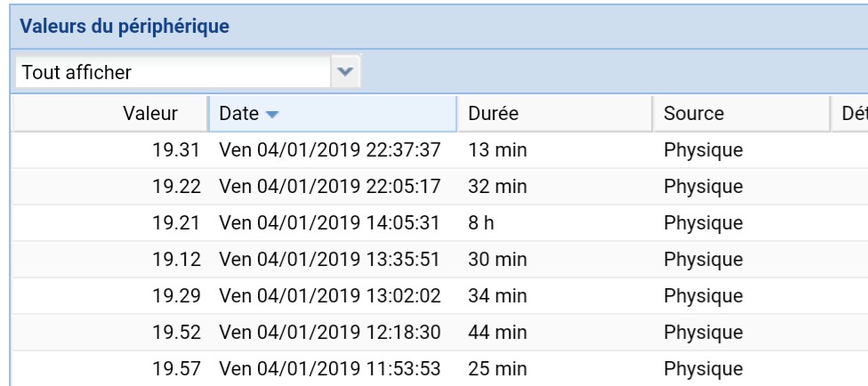Click Physique in the 11:53:53 row

tap(703, 368)
